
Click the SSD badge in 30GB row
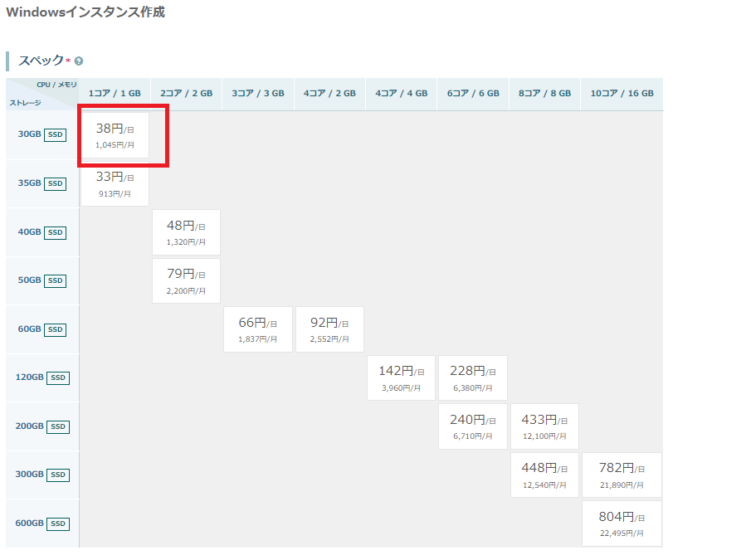tap(56, 134)
